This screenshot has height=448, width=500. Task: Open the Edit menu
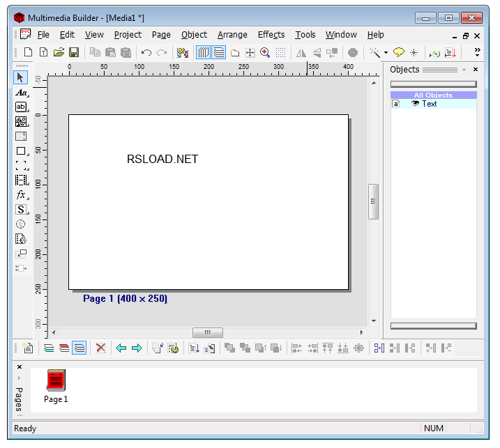tap(67, 34)
